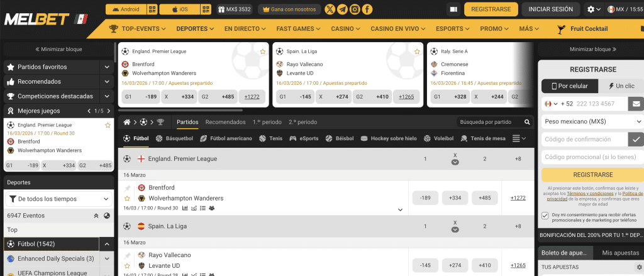Open +1272 more markets link in list

tap(518, 198)
